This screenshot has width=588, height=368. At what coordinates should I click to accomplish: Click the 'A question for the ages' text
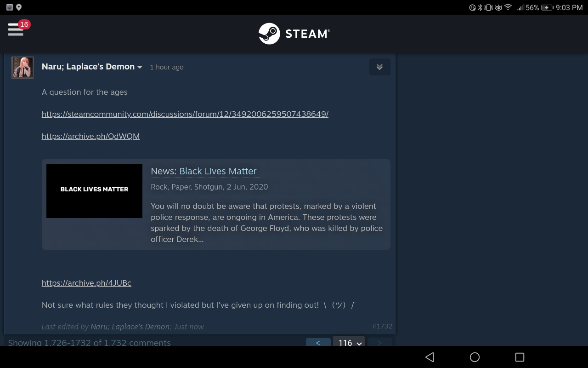click(x=85, y=92)
